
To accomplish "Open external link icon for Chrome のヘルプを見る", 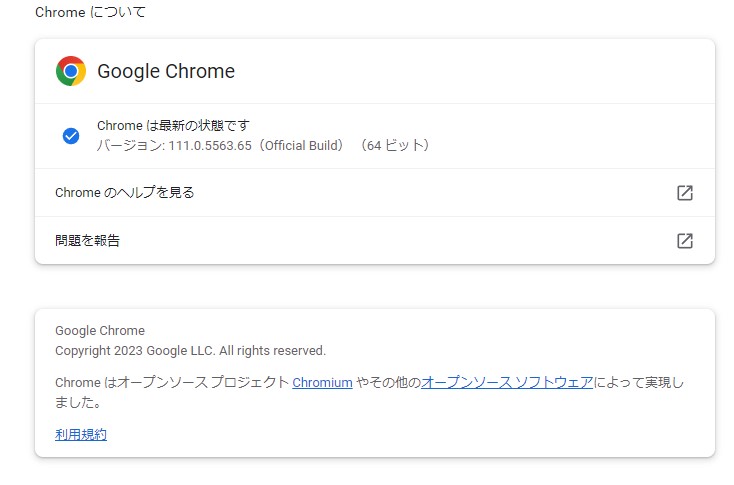I will (x=685, y=193).
